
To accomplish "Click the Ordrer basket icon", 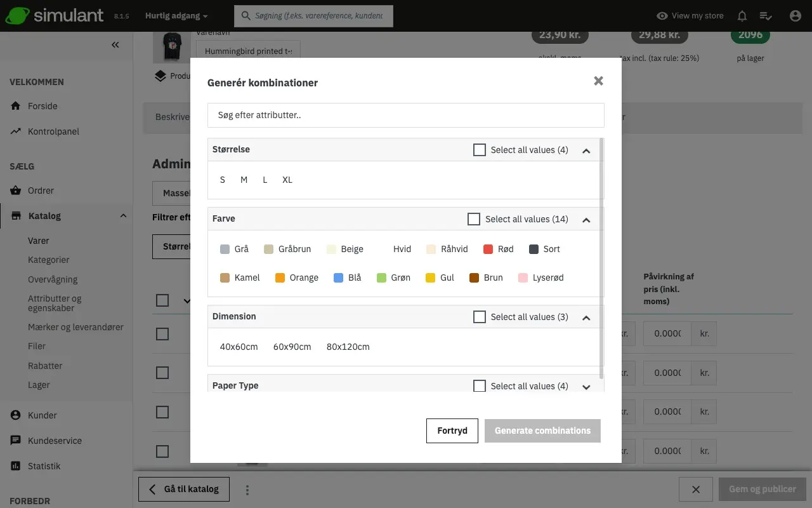I will point(16,190).
